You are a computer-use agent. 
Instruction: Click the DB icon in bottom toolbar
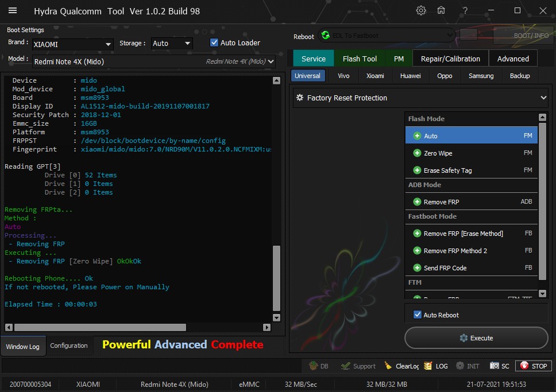[318, 366]
